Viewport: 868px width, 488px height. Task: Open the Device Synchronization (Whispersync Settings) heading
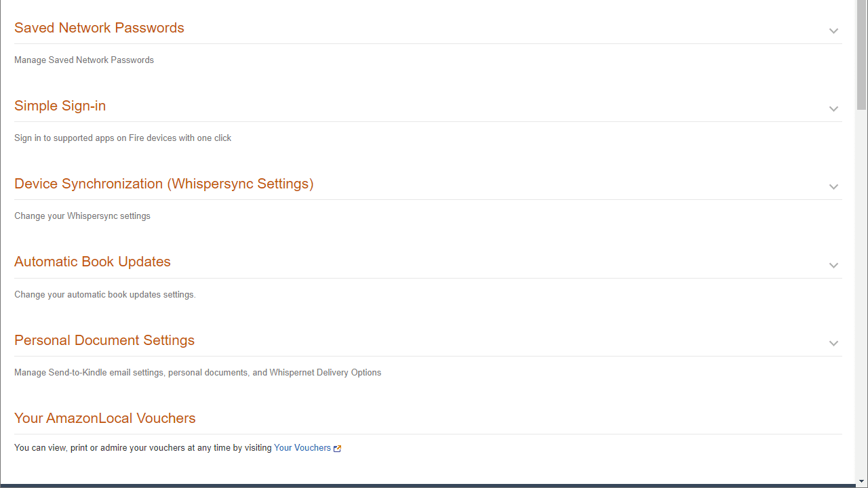point(163,184)
